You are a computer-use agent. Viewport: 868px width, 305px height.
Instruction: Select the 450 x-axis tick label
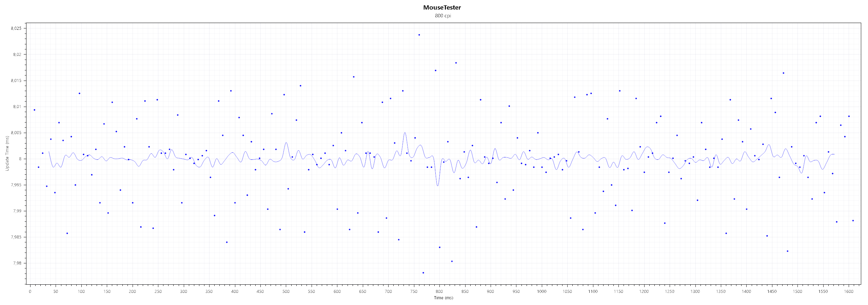point(260,291)
